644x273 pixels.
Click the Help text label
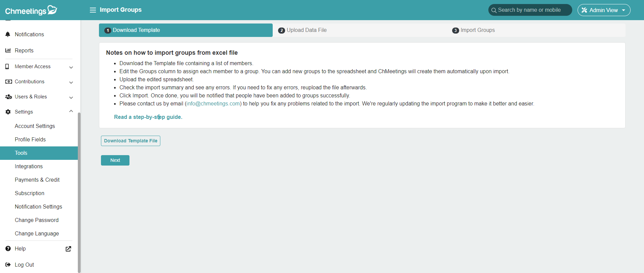tap(20, 248)
